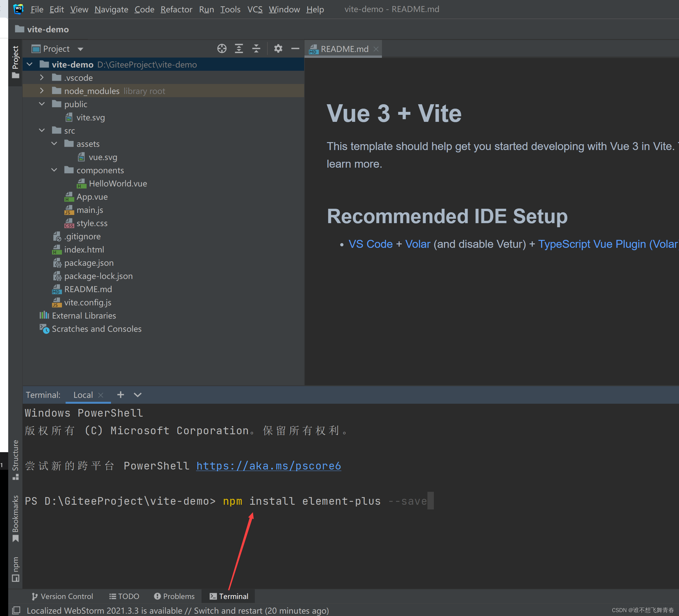The width and height of the screenshot is (679, 616).
Task: Collapse the vite-demo root folder
Action: 30,64
